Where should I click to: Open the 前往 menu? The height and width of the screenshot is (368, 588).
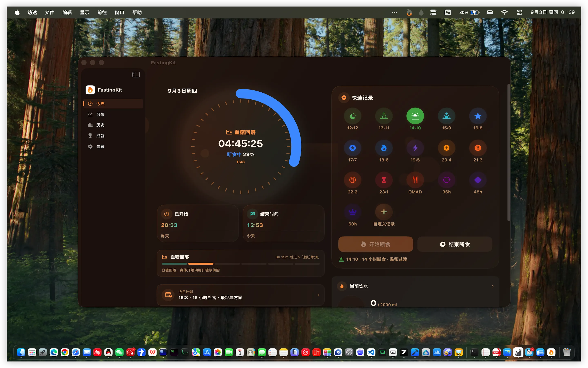point(102,12)
